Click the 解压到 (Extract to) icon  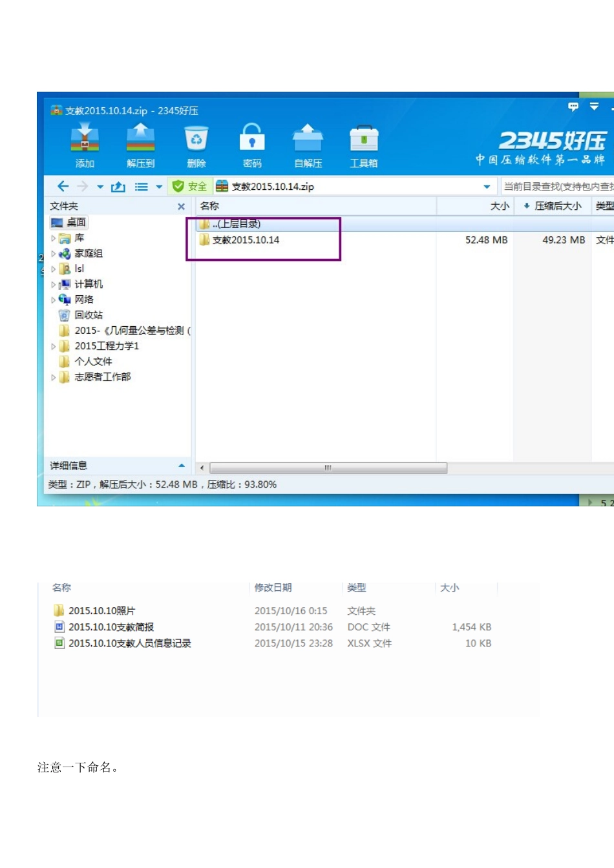[x=140, y=146]
